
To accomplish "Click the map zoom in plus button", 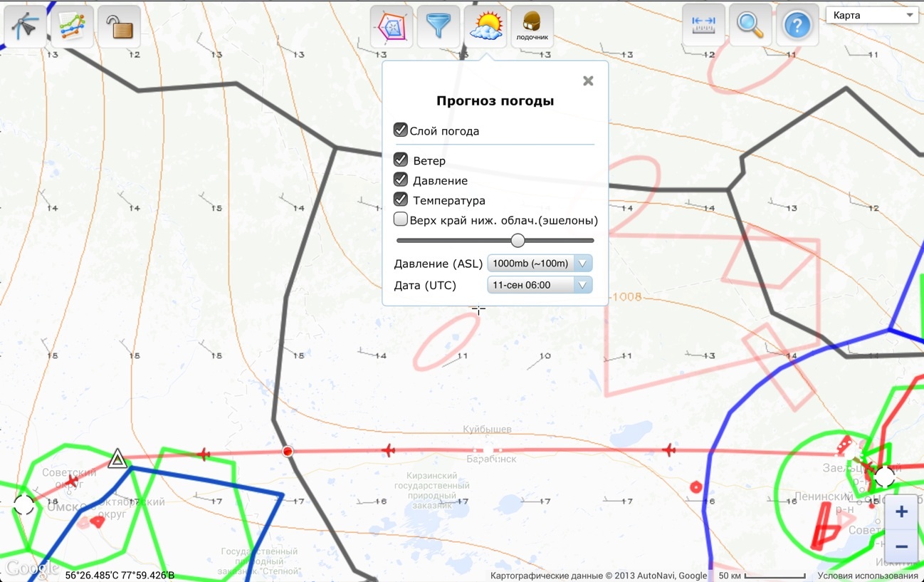I will click(901, 512).
